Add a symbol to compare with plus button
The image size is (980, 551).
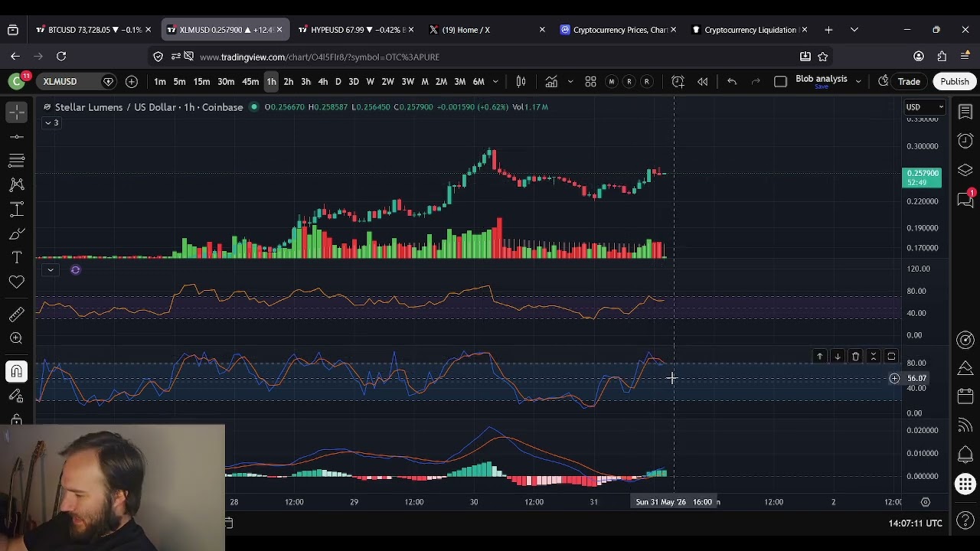click(131, 81)
